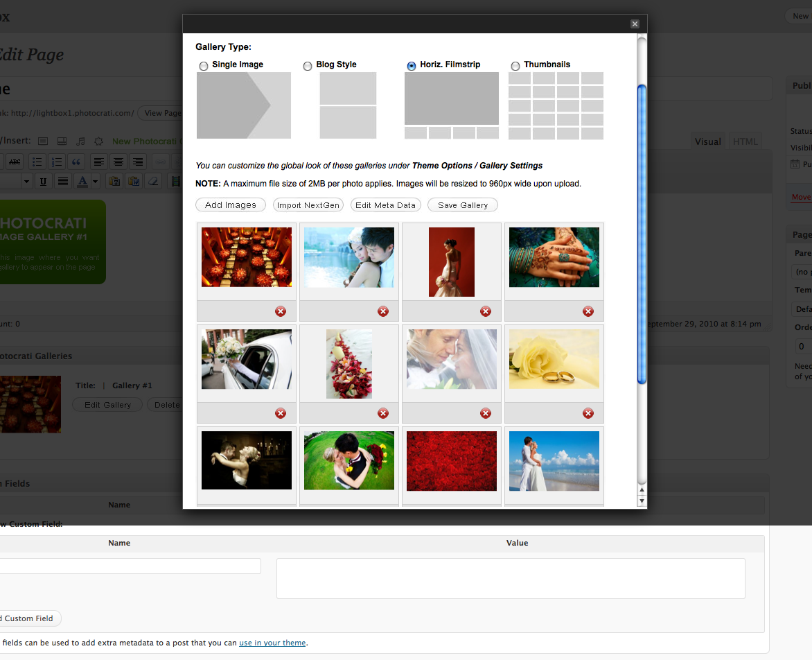Click the custom field Value text area
This screenshot has width=812, height=660.
pyautogui.click(x=511, y=578)
